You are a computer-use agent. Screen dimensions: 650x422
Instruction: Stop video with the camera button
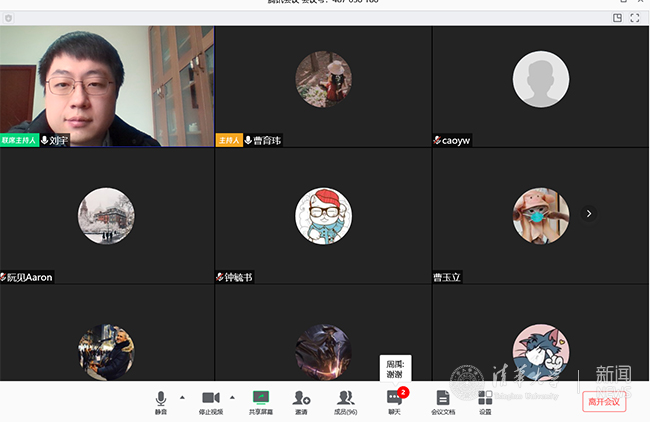point(210,401)
